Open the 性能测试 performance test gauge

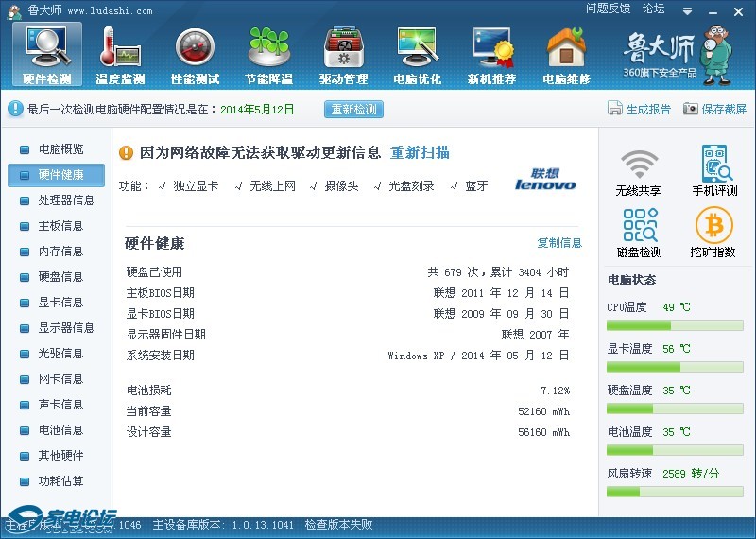195,54
